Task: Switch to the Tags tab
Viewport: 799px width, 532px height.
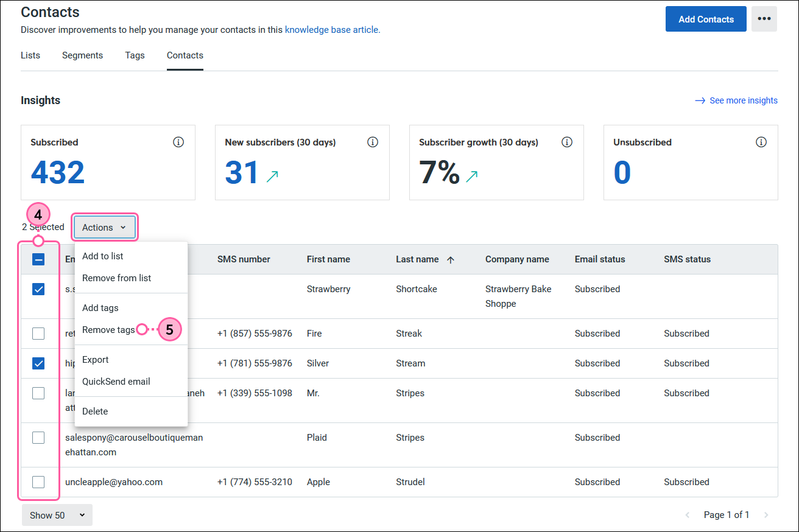Action: (135, 55)
